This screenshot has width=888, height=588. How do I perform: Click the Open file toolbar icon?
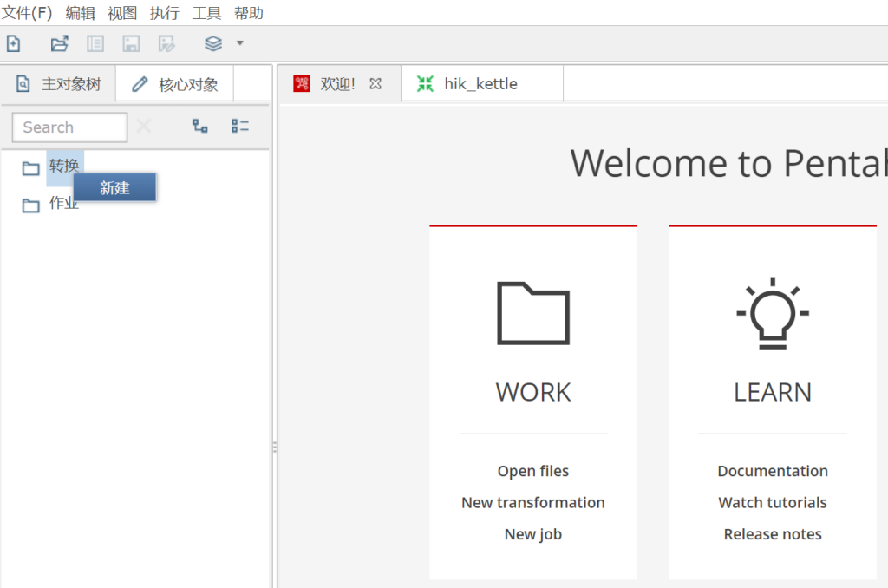59,43
